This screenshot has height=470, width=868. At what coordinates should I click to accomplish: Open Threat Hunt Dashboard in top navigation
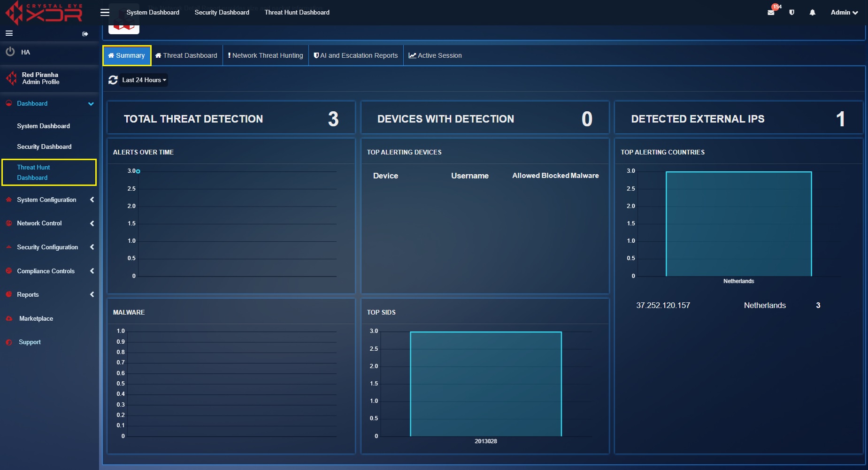coord(297,12)
